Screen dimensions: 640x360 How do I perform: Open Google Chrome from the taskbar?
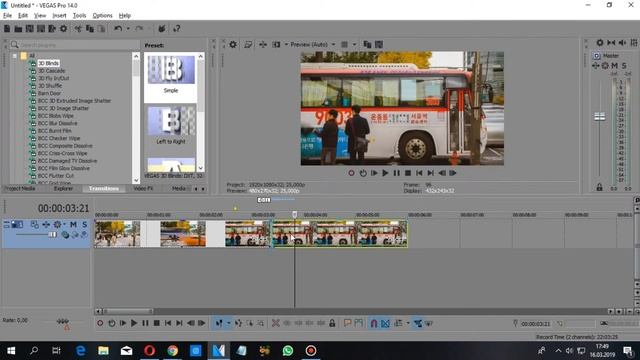pos(173,351)
